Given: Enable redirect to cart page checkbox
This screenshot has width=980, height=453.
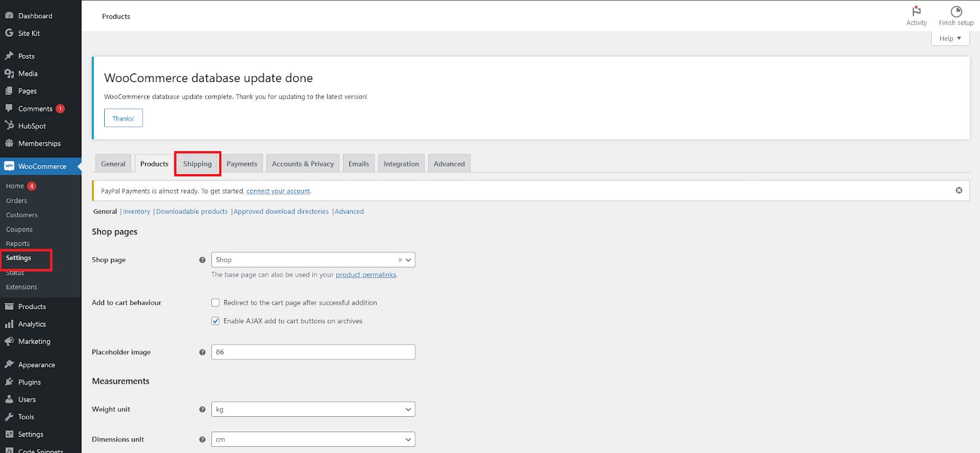Looking at the screenshot, I should pos(216,302).
